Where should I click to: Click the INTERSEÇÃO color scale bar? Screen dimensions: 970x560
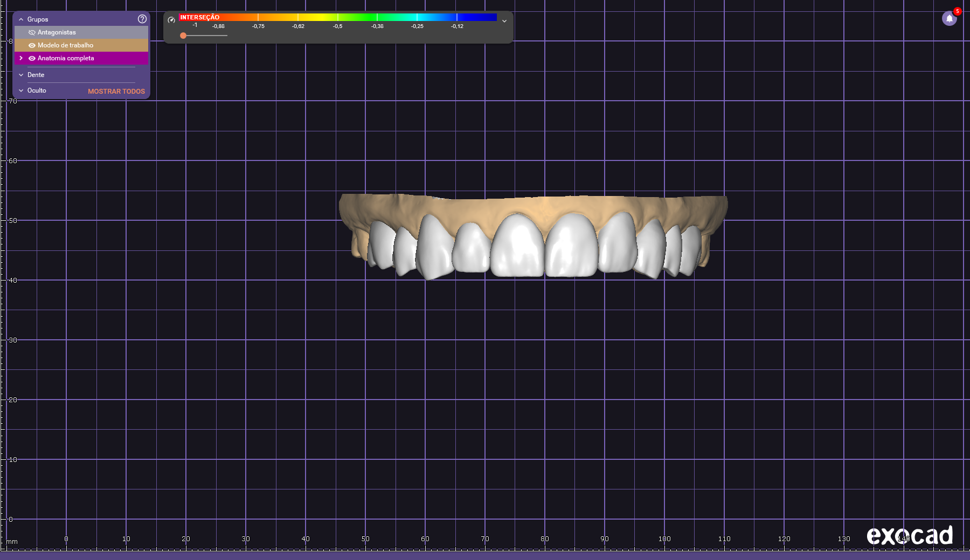pos(338,17)
